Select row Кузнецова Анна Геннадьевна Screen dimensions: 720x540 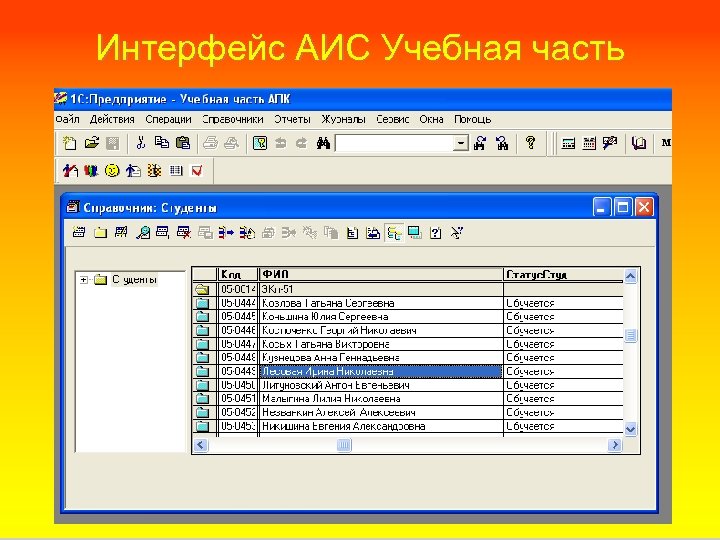tap(408, 358)
